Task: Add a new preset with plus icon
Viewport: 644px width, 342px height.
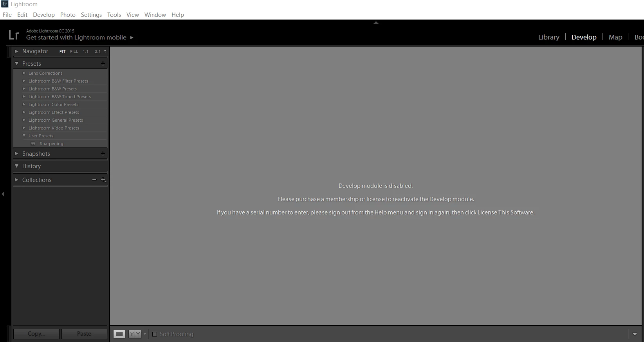Action: coord(103,63)
